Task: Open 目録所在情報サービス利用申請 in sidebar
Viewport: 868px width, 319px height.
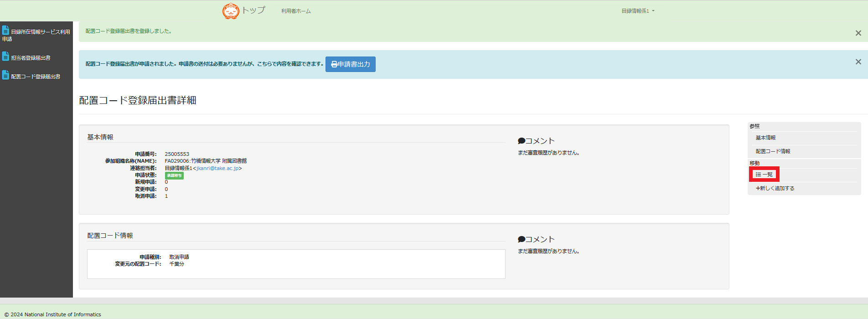Action: pyautogui.click(x=36, y=35)
